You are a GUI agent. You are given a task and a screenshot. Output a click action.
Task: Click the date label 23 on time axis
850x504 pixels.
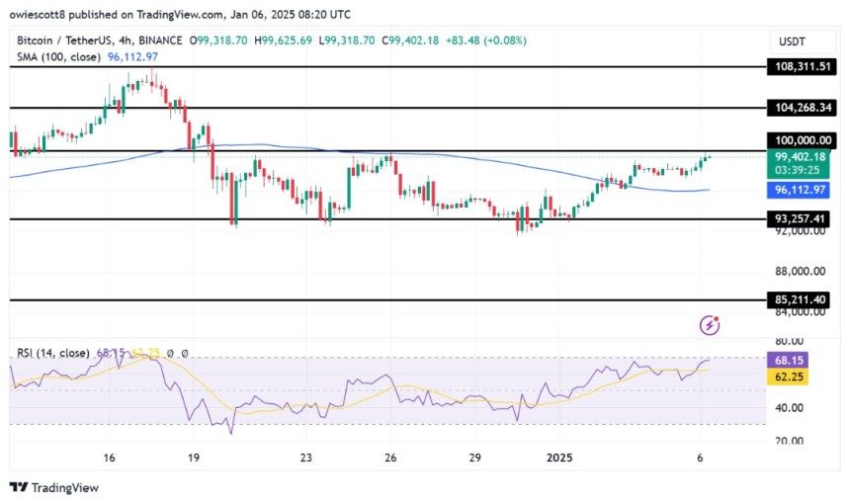click(x=305, y=458)
